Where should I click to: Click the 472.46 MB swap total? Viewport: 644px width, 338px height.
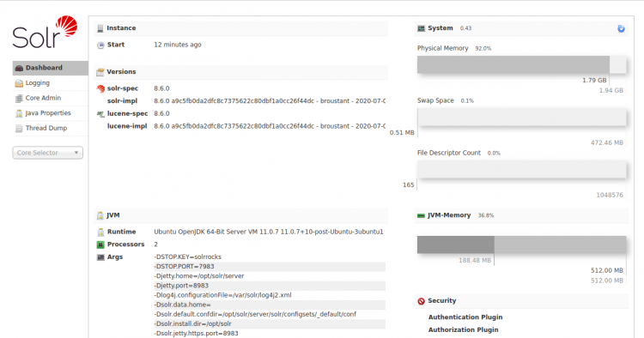[x=606, y=142]
